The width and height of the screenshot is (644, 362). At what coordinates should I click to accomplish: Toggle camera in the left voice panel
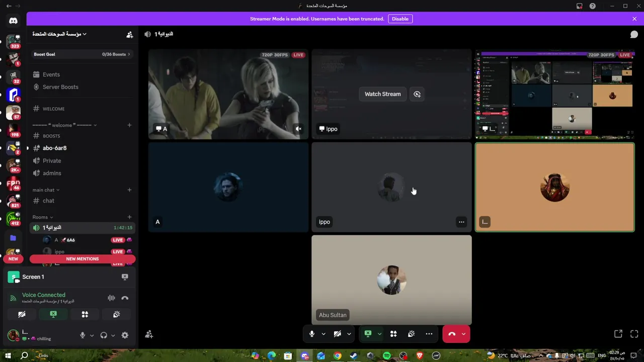[22, 314]
